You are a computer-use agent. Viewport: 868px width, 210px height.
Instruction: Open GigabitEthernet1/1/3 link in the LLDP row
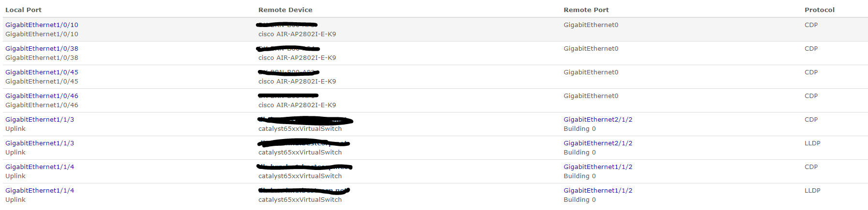(x=40, y=143)
